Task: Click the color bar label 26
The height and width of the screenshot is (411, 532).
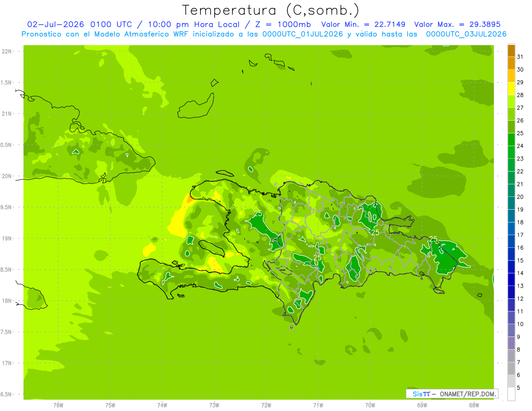Action: coord(520,121)
